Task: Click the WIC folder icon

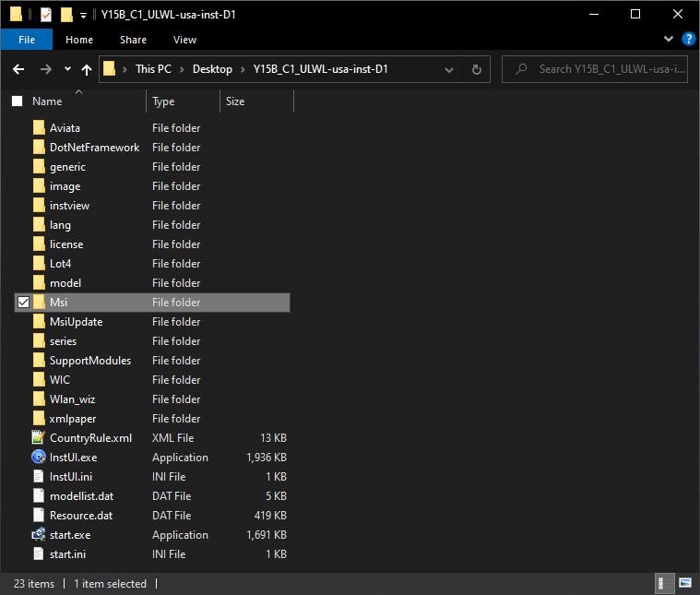Action: point(39,380)
